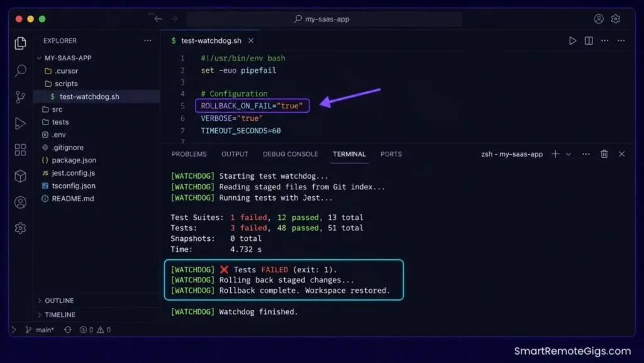
Task: Click the '# Configuration' comment line
Action: click(234, 94)
